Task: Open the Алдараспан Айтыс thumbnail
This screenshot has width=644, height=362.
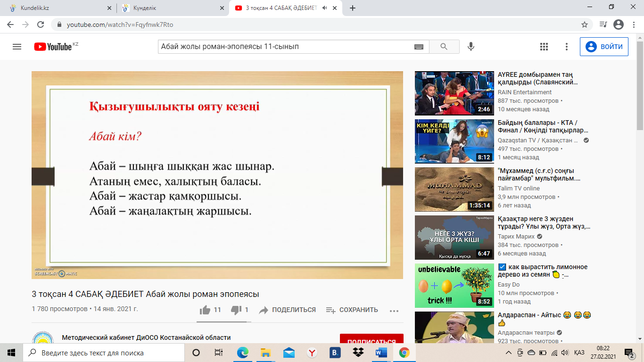Action: click(x=454, y=328)
